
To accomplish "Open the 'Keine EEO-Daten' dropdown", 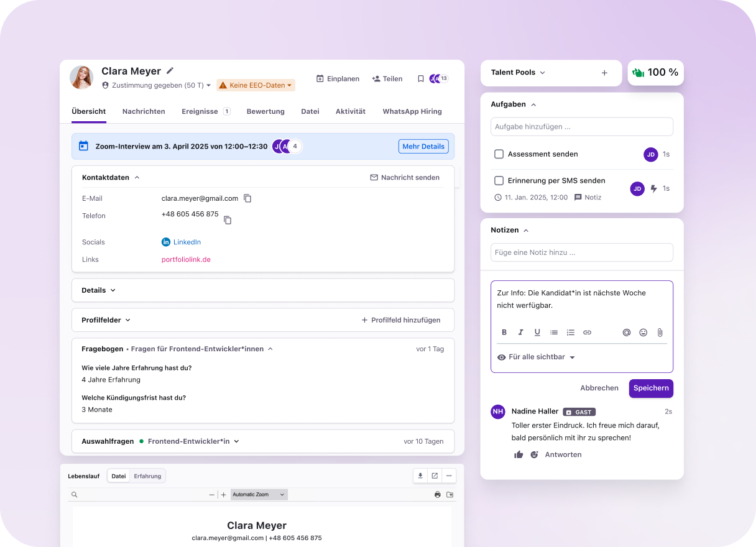I will 256,85.
